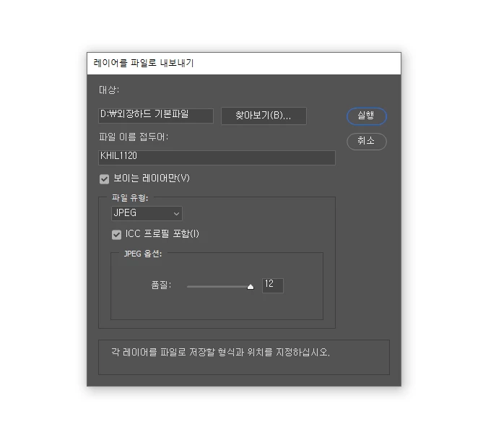Click the 파일 유형: group label
483x448 pixels.
pyautogui.click(x=130, y=198)
